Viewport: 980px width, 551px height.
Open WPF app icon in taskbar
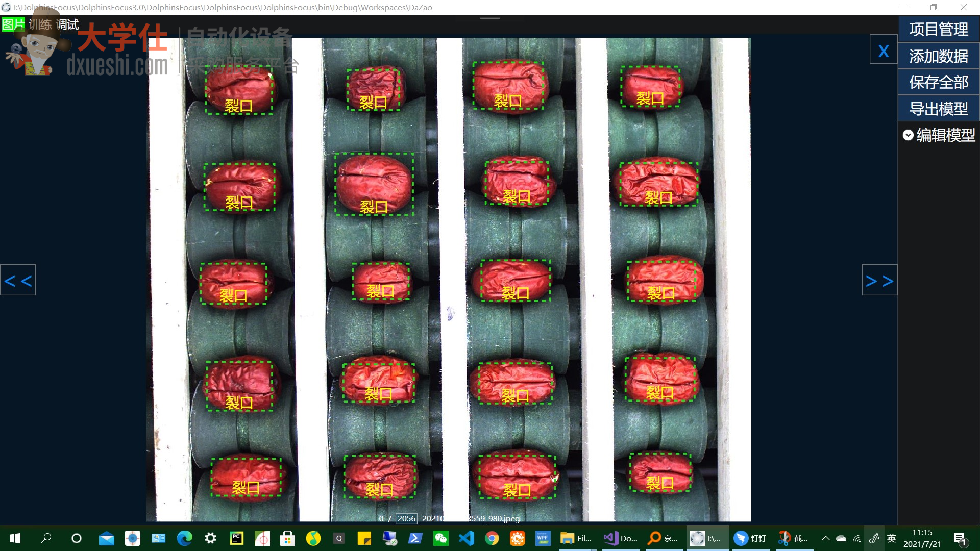542,538
